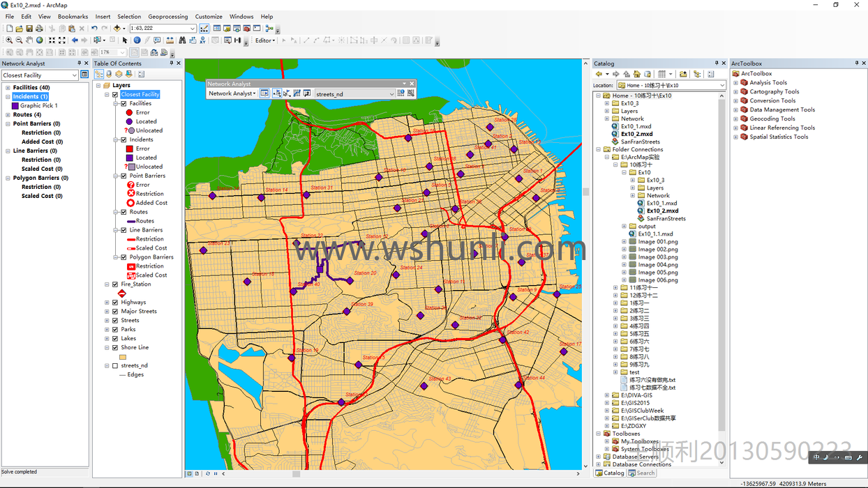The width and height of the screenshot is (868, 488).
Task: Click the Go To XY icon
Action: point(202,40)
